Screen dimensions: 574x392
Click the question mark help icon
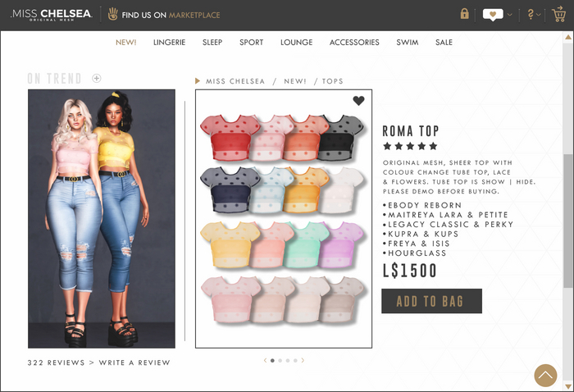click(531, 14)
